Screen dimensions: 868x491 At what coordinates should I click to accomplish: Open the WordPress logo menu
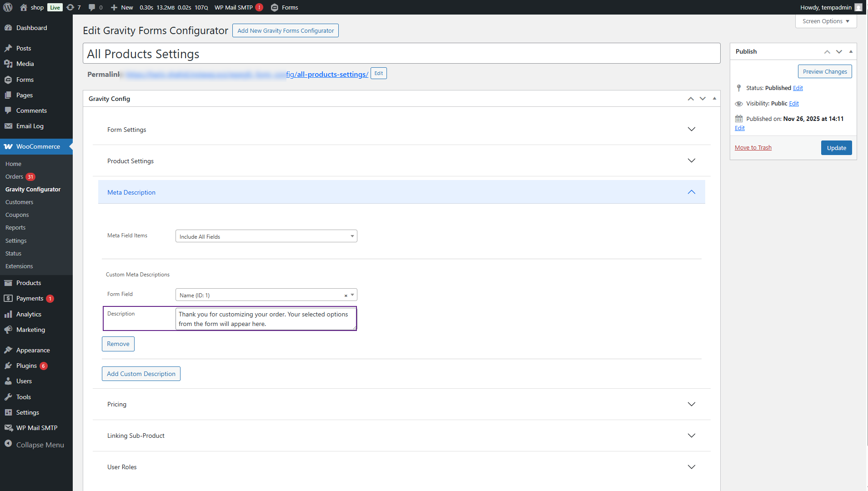(8, 7)
